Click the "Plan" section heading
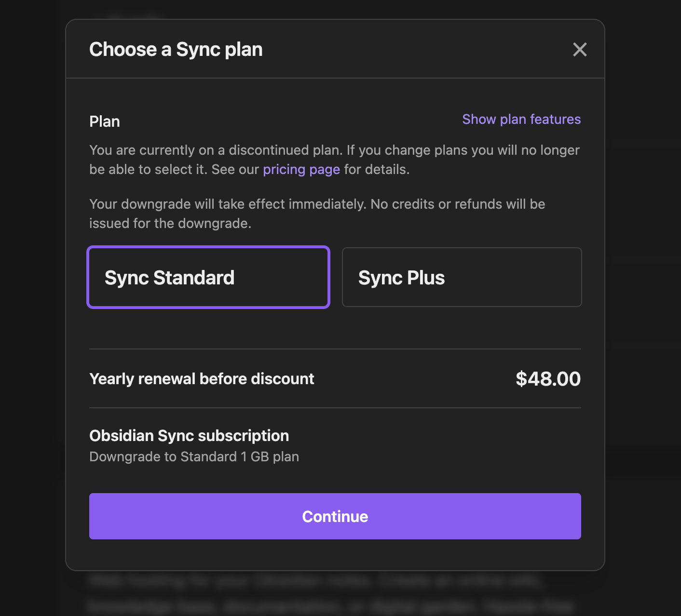681x616 pixels. [105, 121]
